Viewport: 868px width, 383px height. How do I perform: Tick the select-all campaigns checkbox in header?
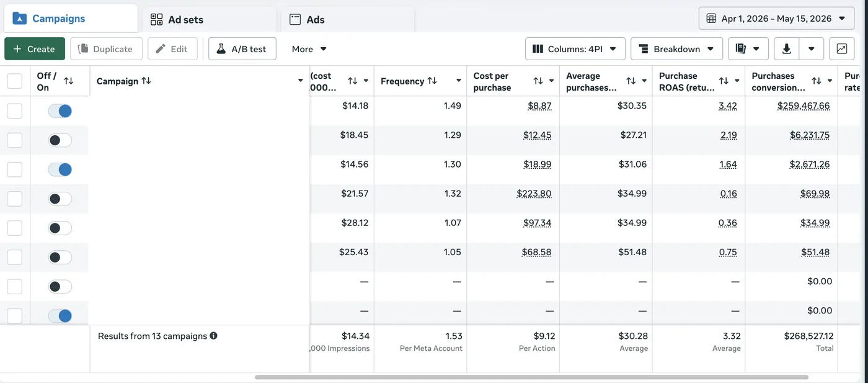tap(14, 81)
